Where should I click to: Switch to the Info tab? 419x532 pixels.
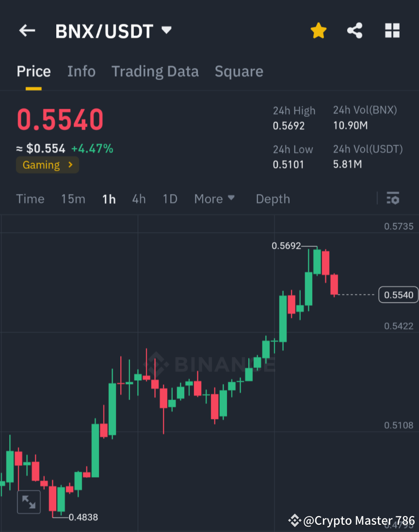click(x=81, y=71)
